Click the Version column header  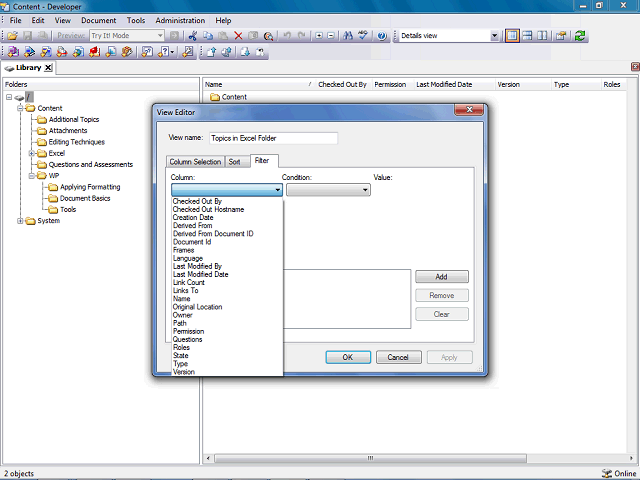[x=523, y=84]
